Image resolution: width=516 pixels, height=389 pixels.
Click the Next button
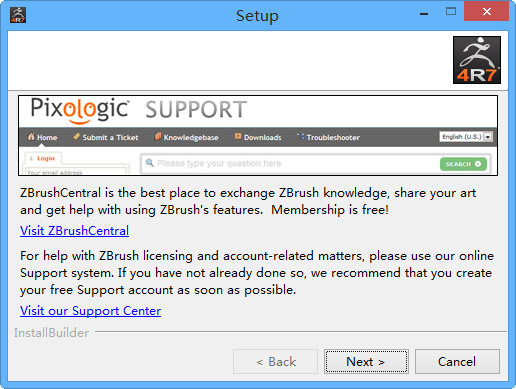366,361
